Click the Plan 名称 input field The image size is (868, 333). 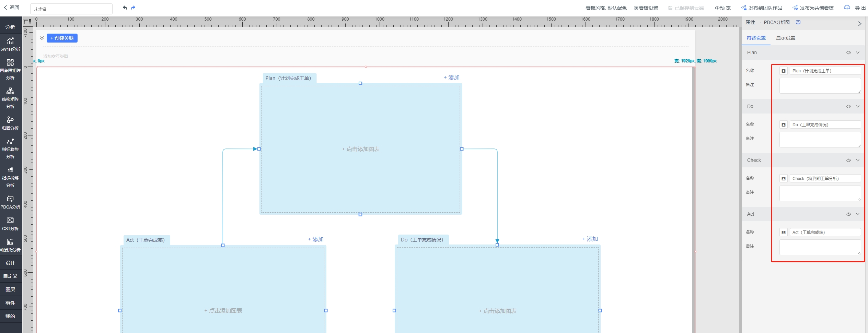(824, 71)
